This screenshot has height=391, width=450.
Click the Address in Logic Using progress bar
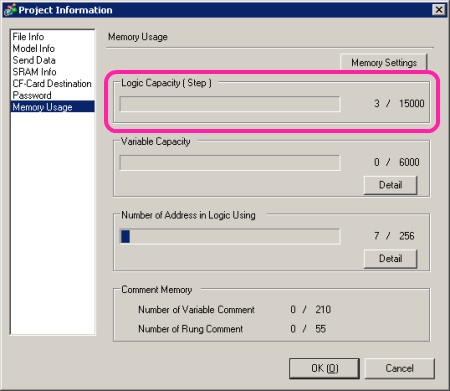click(x=230, y=236)
